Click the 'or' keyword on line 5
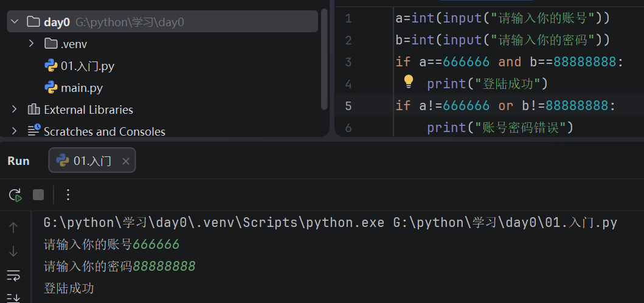The width and height of the screenshot is (644, 303). coord(506,106)
